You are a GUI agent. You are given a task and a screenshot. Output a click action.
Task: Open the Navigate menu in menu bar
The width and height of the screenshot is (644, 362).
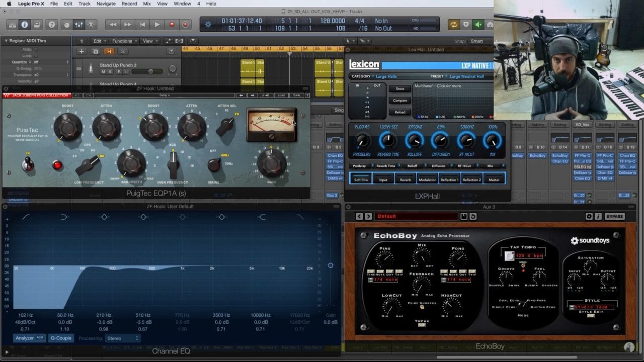tap(106, 4)
